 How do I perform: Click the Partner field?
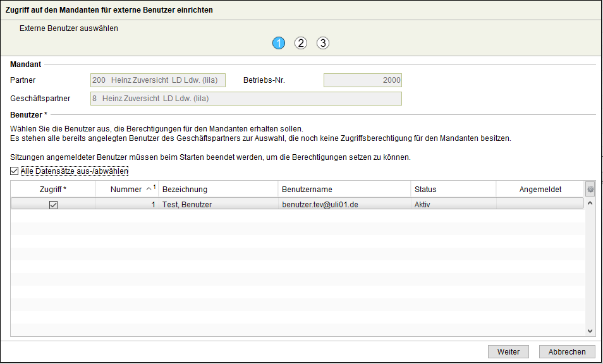(157, 80)
